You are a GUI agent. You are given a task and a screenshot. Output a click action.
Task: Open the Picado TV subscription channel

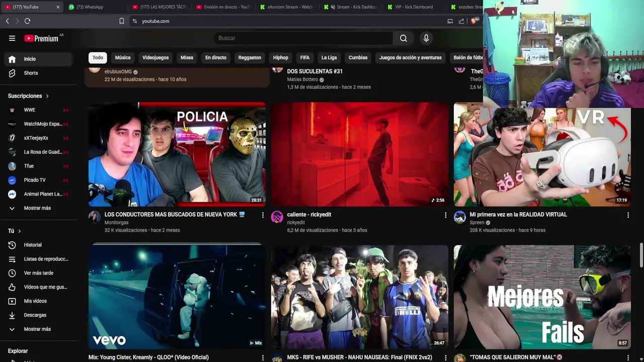click(x=38, y=180)
